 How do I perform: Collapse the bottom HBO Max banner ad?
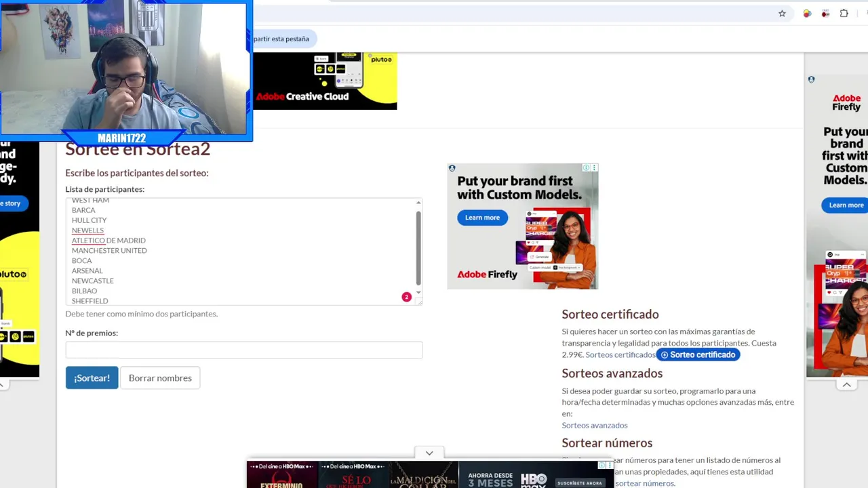click(x=429, y=453)
